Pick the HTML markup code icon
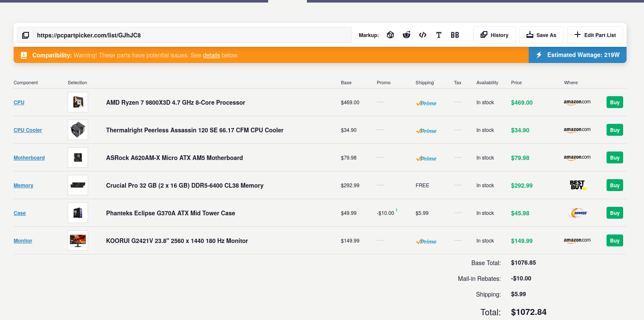644x320 pixels. click(423, 35)
